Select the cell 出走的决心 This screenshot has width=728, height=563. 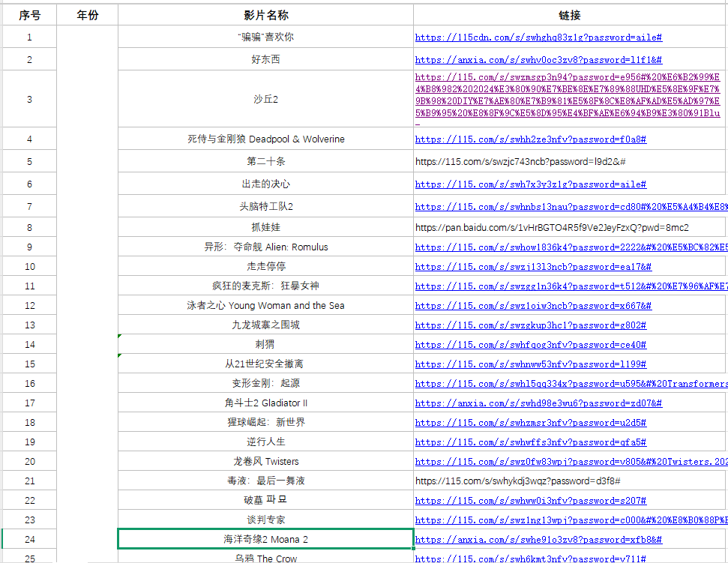(x=265, y=184)
